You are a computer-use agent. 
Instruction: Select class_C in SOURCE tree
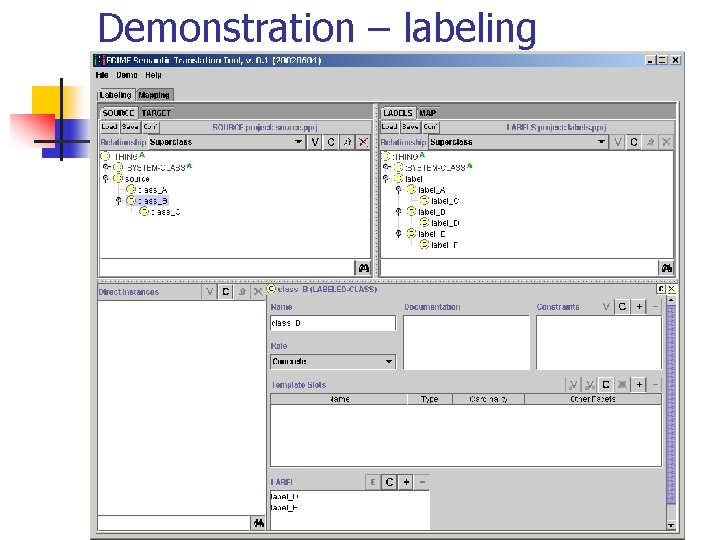166,212
